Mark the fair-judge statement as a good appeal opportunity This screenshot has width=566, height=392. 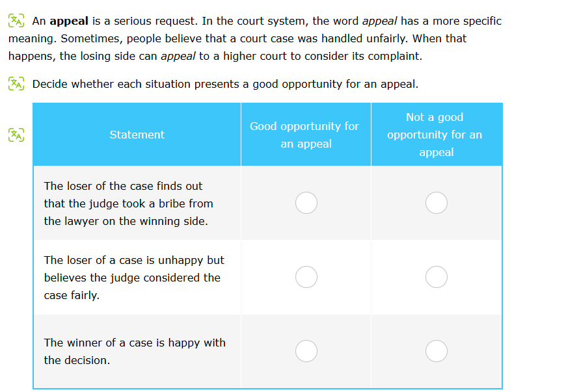pyautogui.click(x=306, y=277)
